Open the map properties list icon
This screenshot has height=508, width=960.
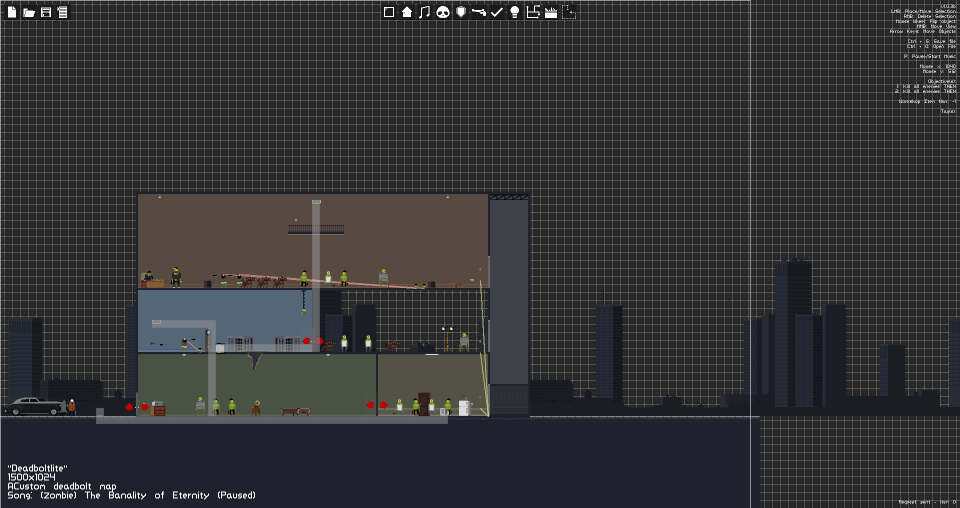click(62, 12)
